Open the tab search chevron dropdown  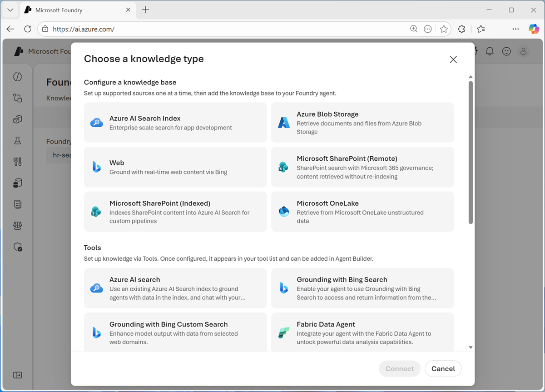pyautogui.click(x=10, y=10)
